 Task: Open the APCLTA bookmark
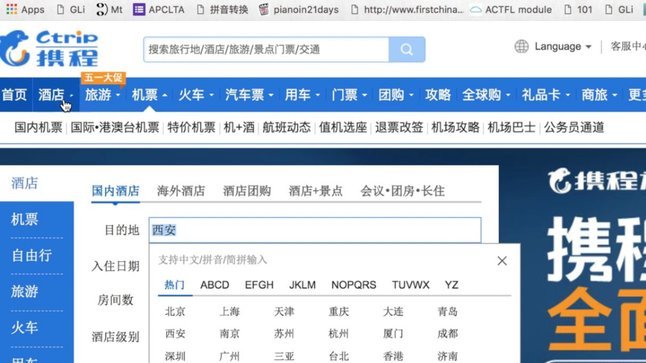click(x=159, y=9)
